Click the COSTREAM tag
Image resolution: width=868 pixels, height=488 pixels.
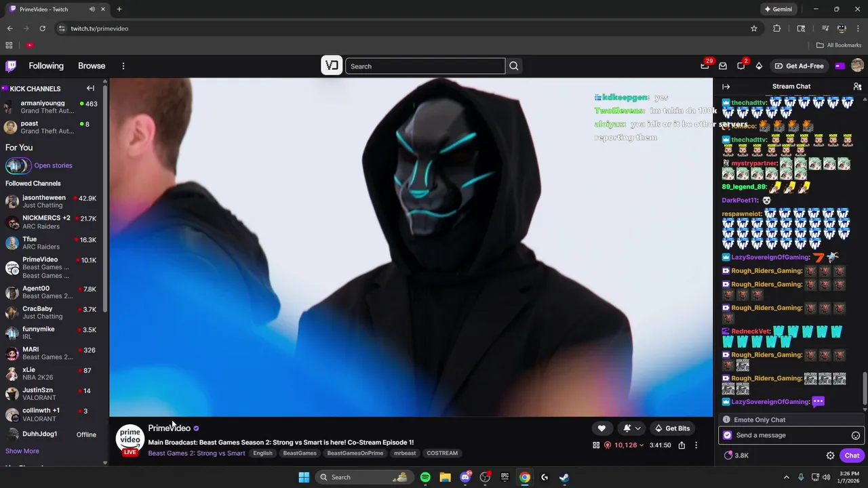click(x=442, y=453)
